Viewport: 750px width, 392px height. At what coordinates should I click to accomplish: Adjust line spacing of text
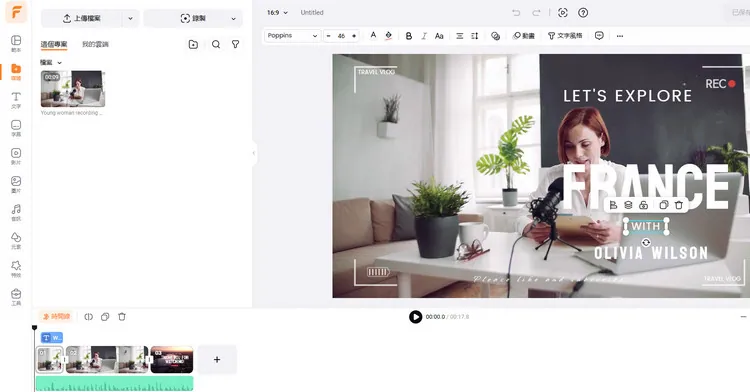pos(474,36)
